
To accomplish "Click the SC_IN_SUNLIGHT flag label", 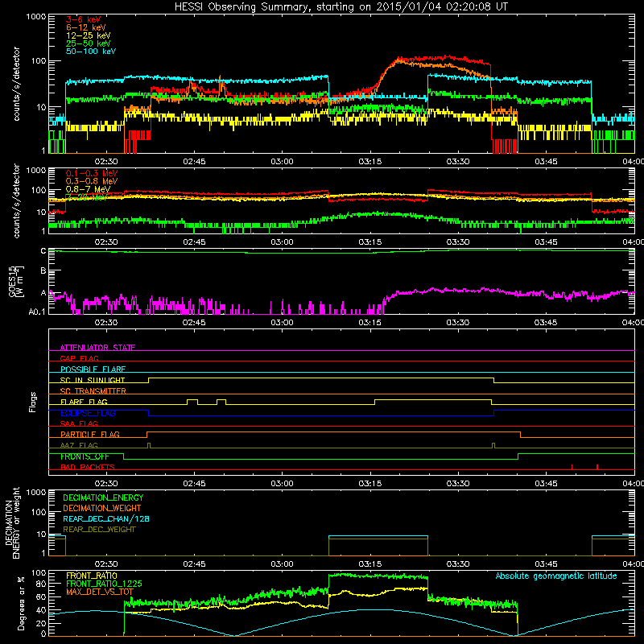I will point(93,380).
